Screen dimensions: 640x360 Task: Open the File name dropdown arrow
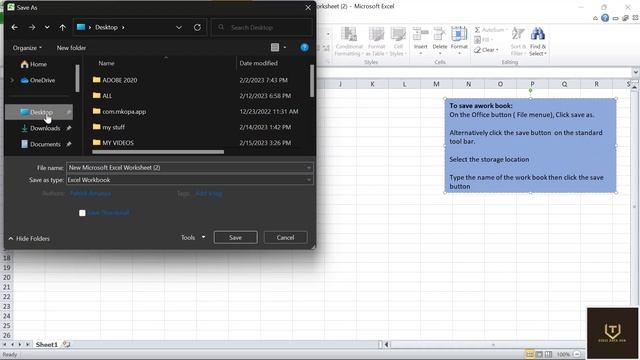309,167
